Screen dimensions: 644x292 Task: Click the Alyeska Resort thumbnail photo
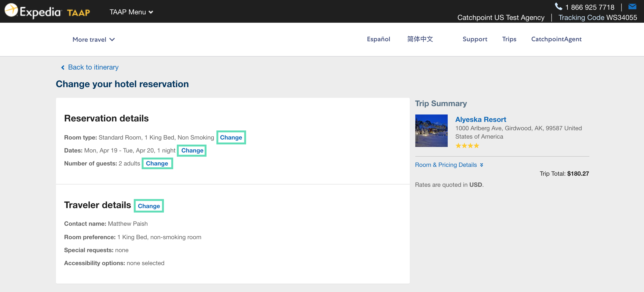[x=431, y=131]
